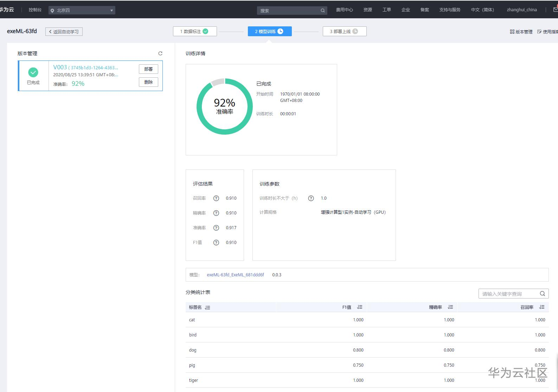Image resolution: width=558 pixels, height=392 pixels.
Task: Click the 版本管理 grid icon at top right
Action: point(512,32)
